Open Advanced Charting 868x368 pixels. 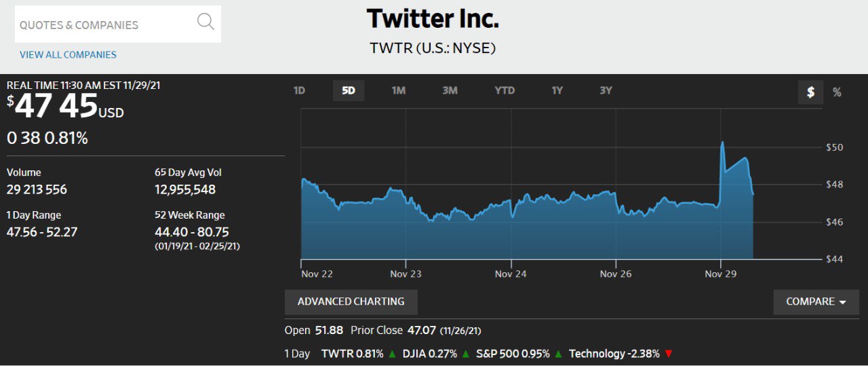pos(351,301)
